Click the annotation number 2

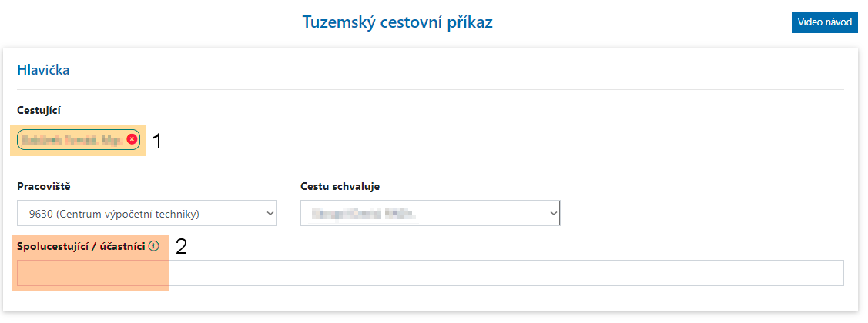[x=181, y=247]
